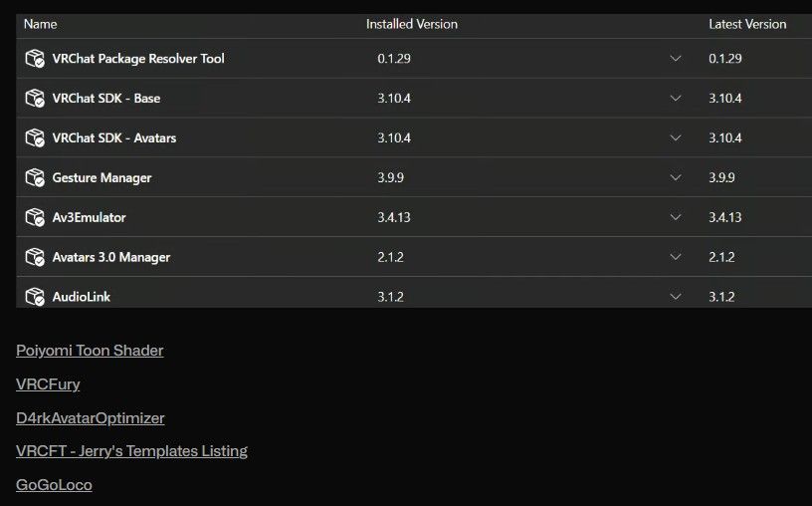Open version dropdown for Gesture Manager
Viewport: 812px width, 506px height.
pos(676,177)
